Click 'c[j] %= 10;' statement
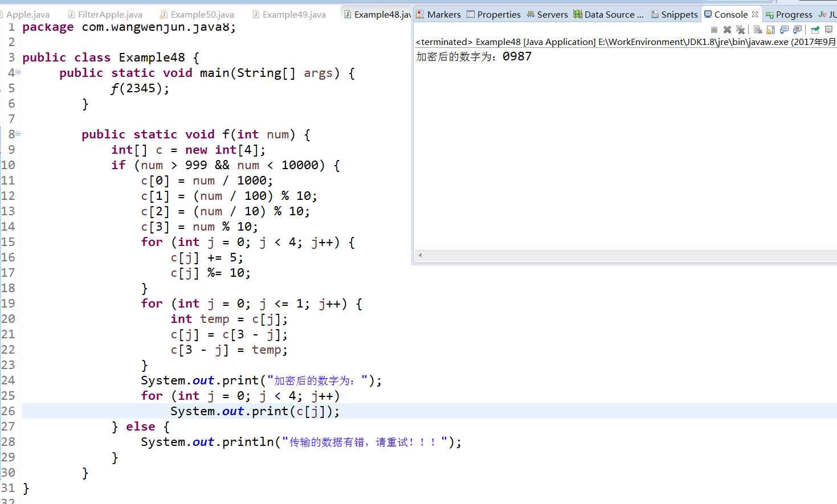837x504 pixels. pyautogui.click(x=210, y=273)
